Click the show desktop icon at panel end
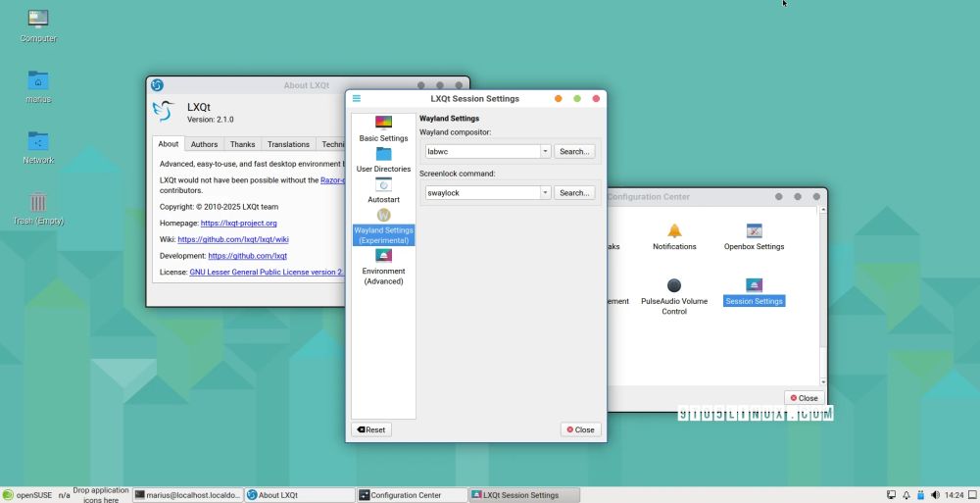980x503 pixels. click(972, 495)
